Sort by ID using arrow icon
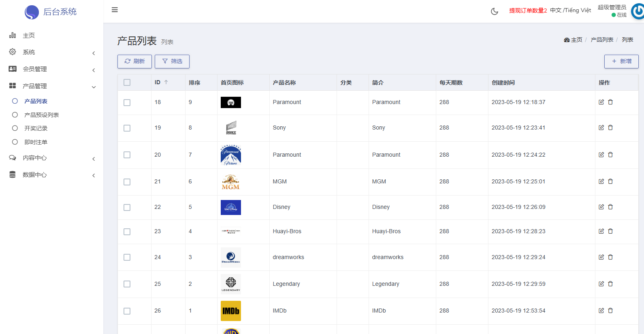The width and height of the screenshot is (644, 334). coord(166,82)
